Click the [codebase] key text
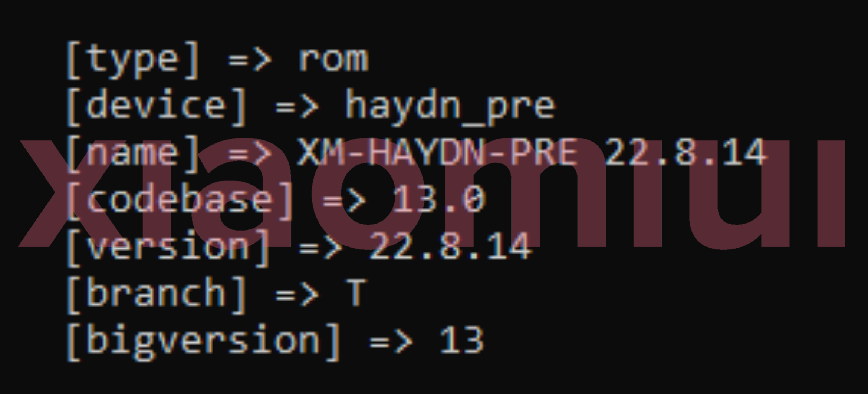The height and width of the screenshot is (394, 868). [180, 201]
